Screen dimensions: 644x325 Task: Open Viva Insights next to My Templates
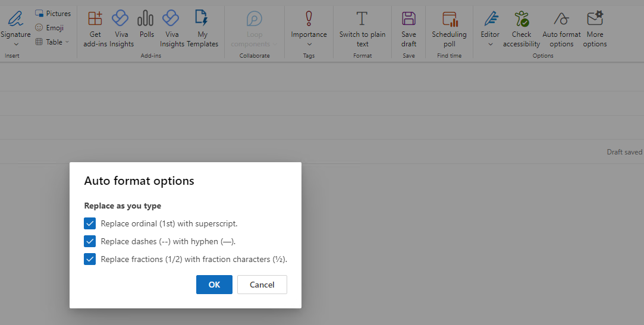pos(172,29)
